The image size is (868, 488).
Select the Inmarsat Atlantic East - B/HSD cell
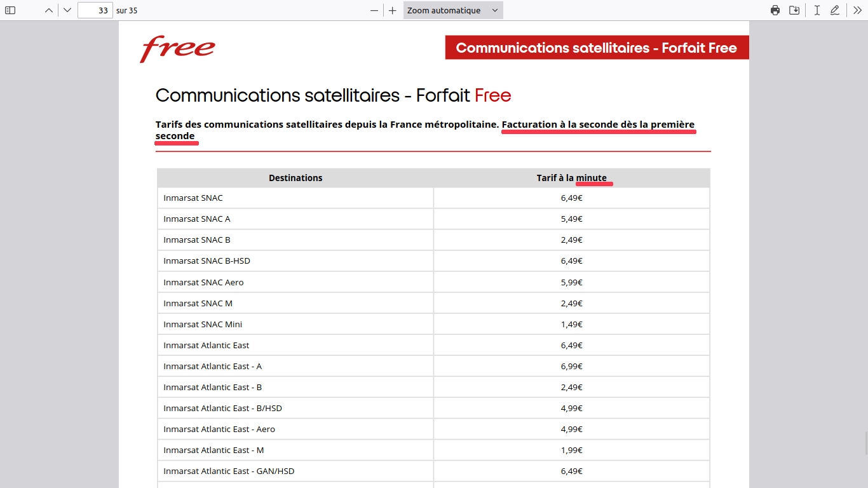tap(295, 408)
